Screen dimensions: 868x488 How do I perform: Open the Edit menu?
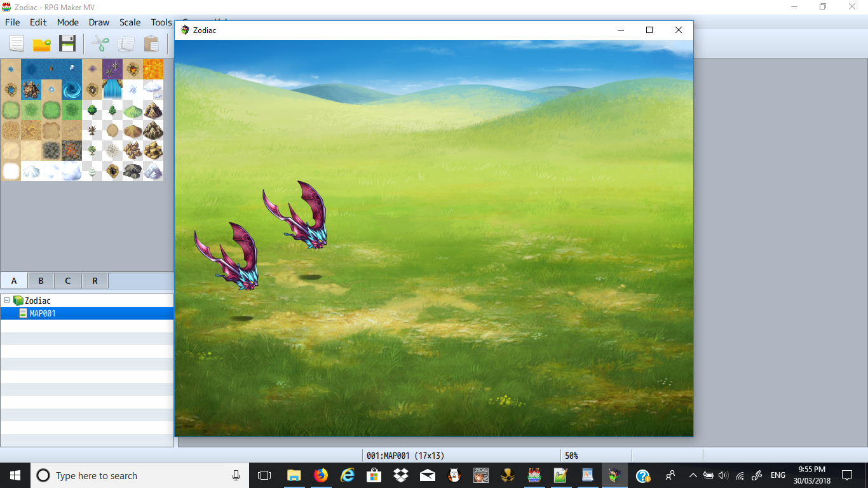38,22
